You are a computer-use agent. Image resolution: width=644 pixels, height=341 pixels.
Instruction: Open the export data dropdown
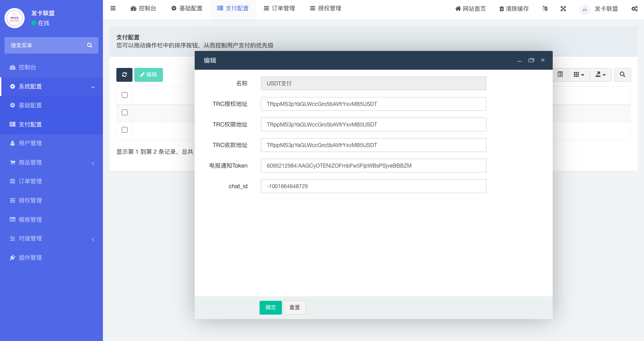pyautogui.click(x=601, y=75)
